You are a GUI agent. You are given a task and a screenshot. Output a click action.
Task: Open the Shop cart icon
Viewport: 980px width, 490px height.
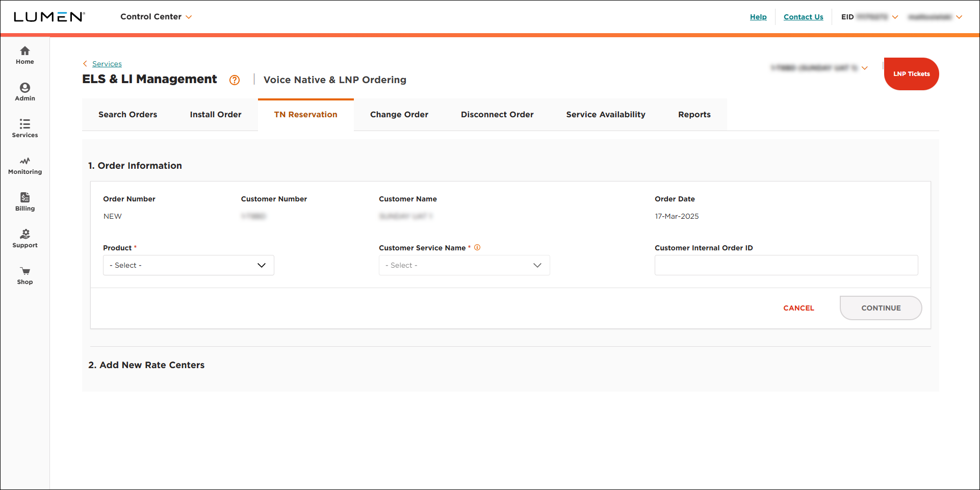click(x=24, y=275)
